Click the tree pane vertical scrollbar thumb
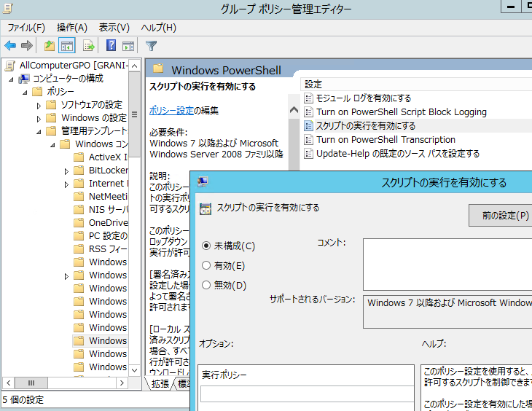532x411 pixels. 135,114
